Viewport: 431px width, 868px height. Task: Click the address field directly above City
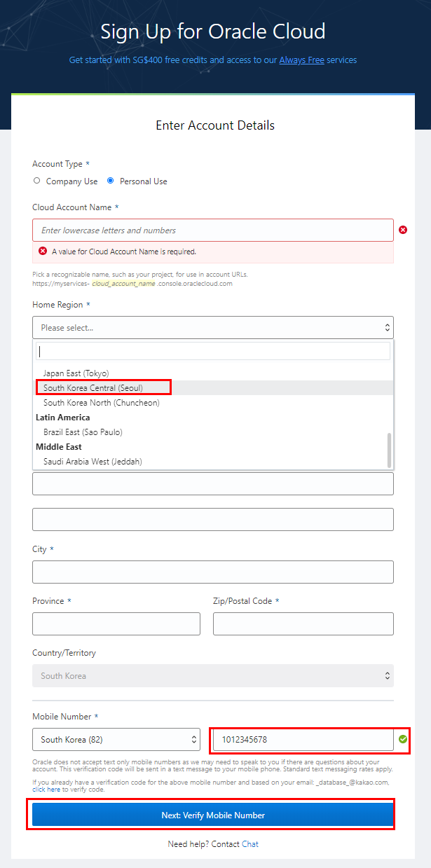(213, 520)
